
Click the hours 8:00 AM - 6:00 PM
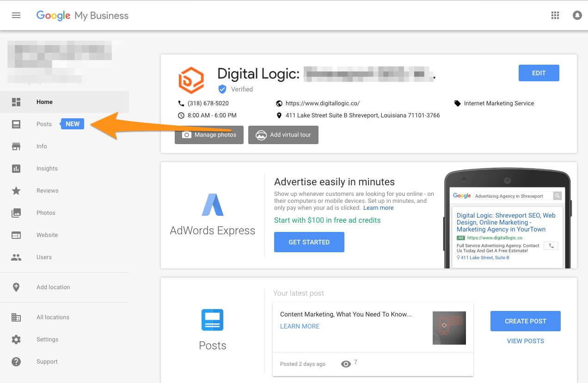pyautogui.click(x=212, y=116)
